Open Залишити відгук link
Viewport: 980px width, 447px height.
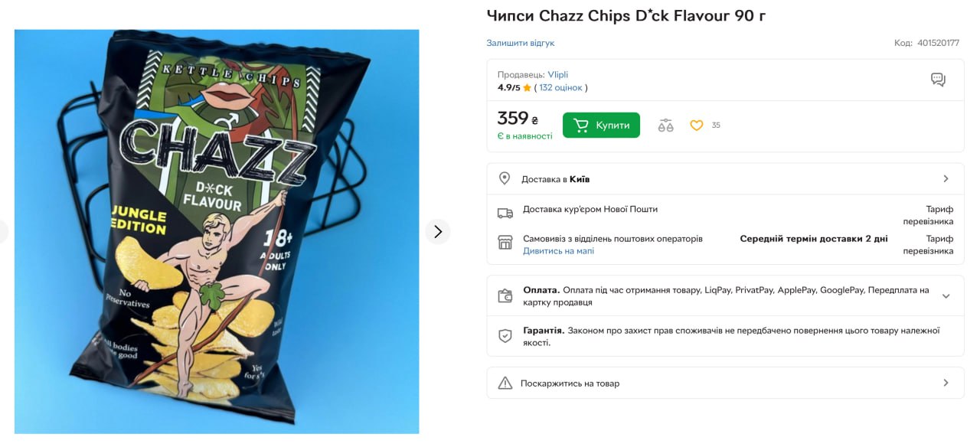click(x=521, y=43)
